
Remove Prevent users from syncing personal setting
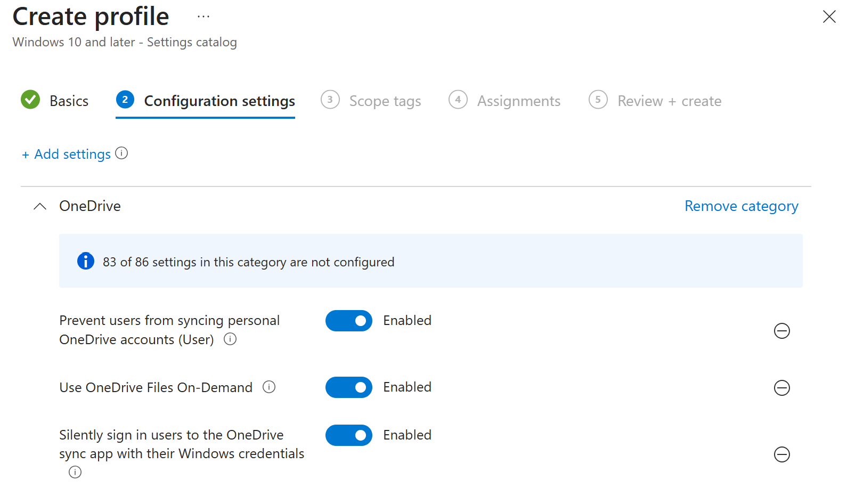click(x=781, y=331)
